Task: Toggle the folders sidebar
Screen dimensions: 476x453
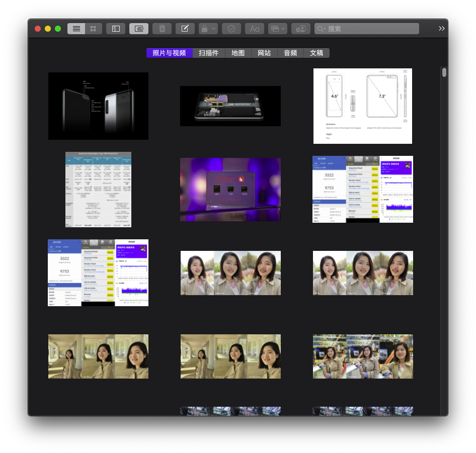Action: point(116,29)
